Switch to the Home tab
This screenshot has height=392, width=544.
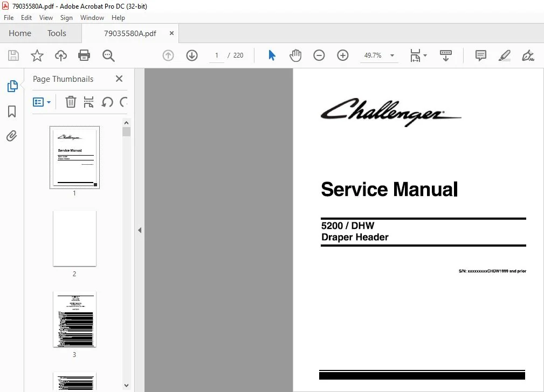coord(20,33)
